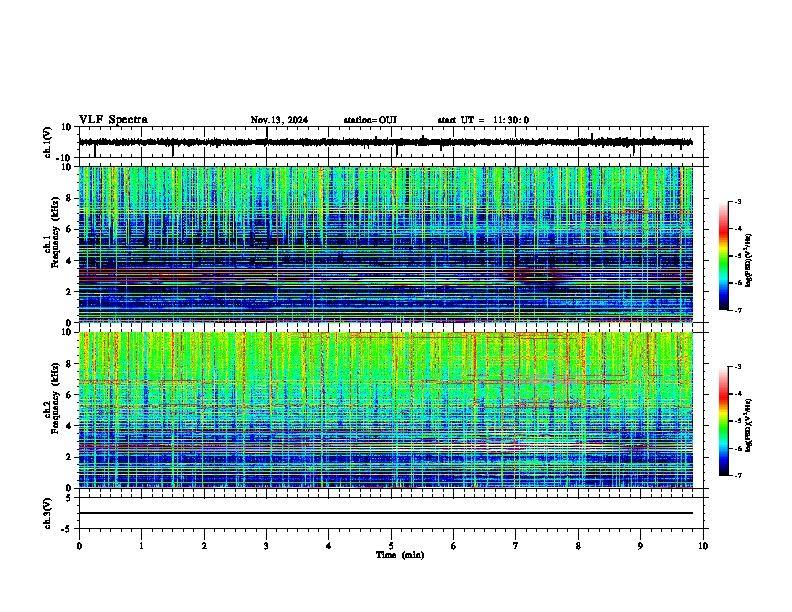792x612 pixels.
Task: Click the "8" kHz tick on ch.1 spectrogram axis
Action: (x=70, y=198)
